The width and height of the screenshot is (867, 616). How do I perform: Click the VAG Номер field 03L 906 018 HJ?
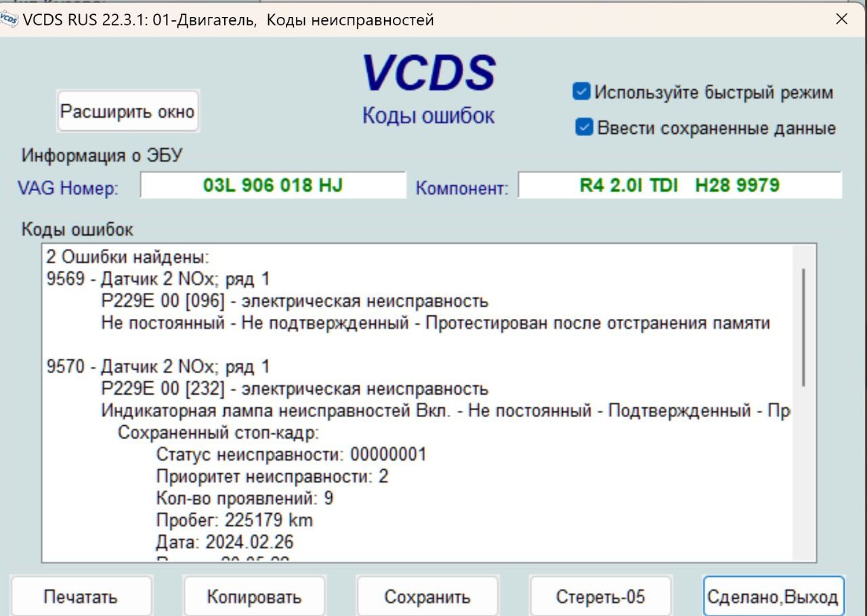[272, 185]
